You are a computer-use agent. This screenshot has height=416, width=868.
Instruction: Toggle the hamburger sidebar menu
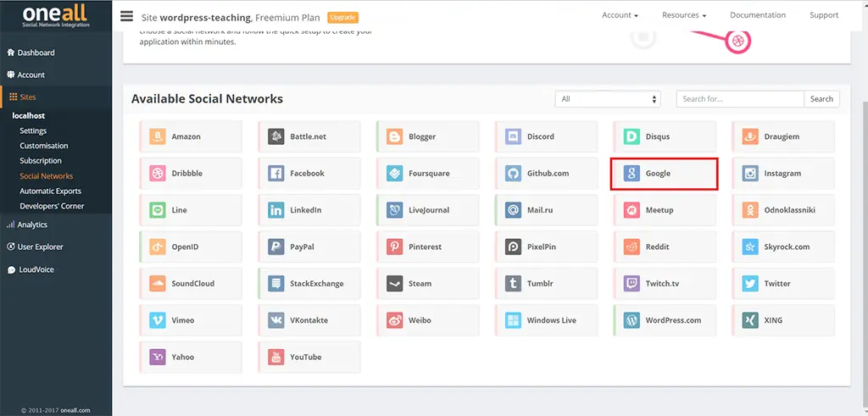127,16
